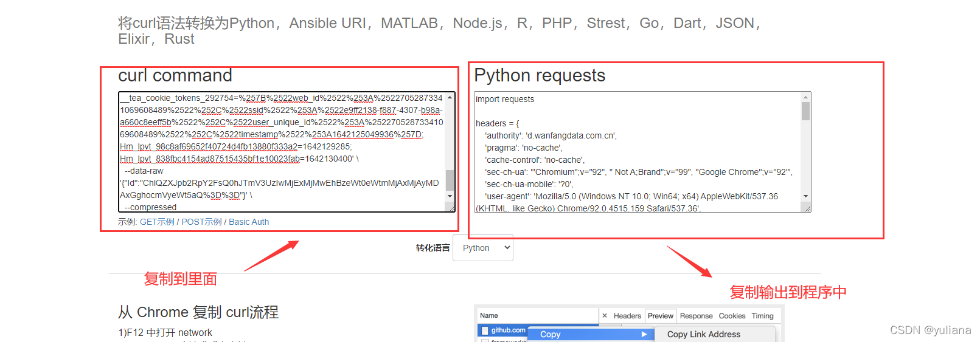980x342 pixels.
Task: Click the 'headers = {' line
Action: (x=498, y=123)
